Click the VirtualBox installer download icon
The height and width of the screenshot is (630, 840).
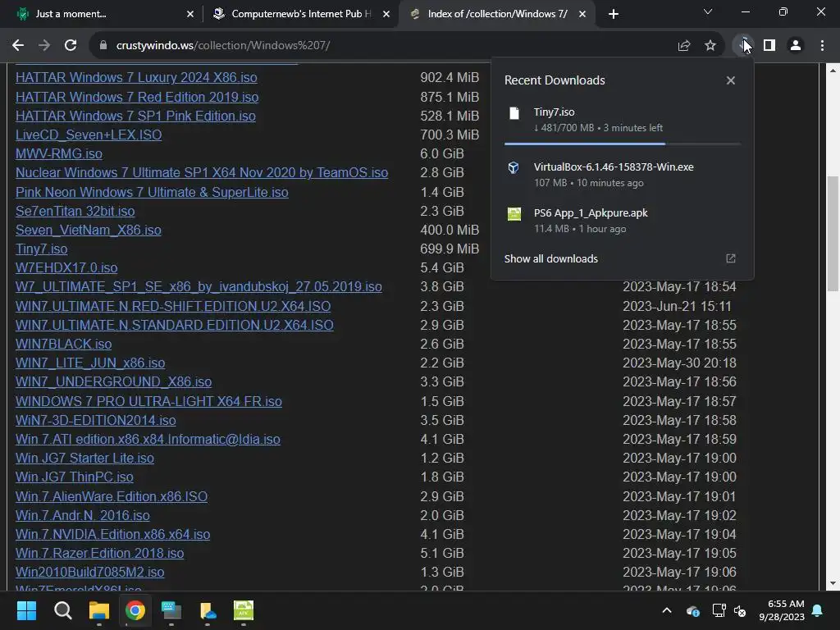point(514,167)
